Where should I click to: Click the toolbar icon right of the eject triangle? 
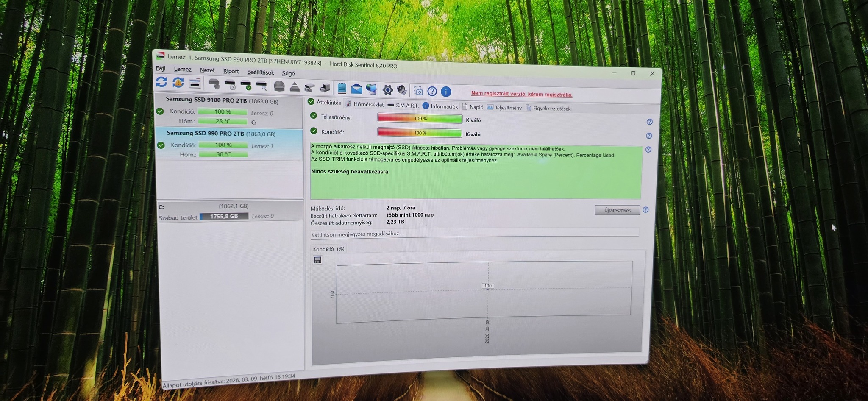tap(309, 87)
